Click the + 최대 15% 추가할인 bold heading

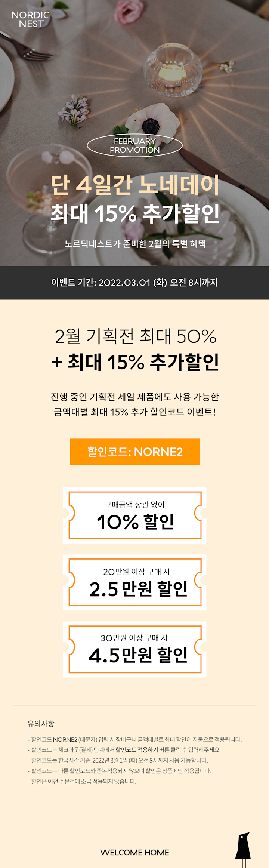point(135,362)
